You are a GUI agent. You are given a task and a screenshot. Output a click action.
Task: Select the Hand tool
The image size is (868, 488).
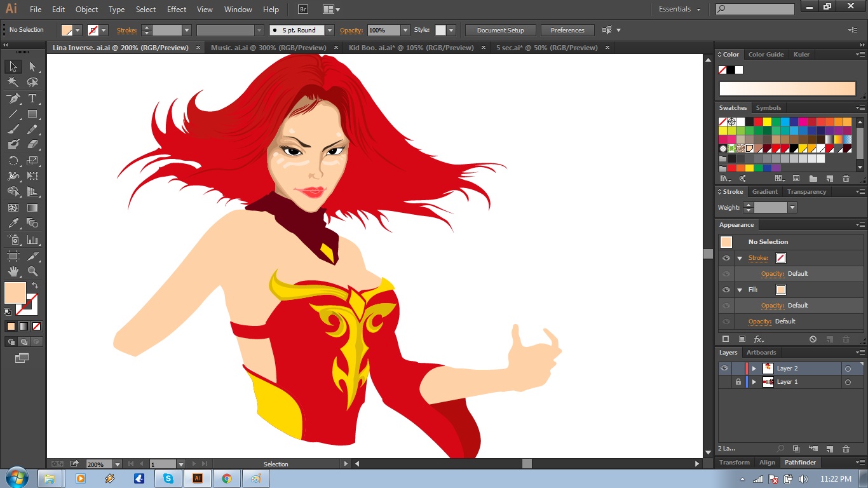(x=13, y=271)
